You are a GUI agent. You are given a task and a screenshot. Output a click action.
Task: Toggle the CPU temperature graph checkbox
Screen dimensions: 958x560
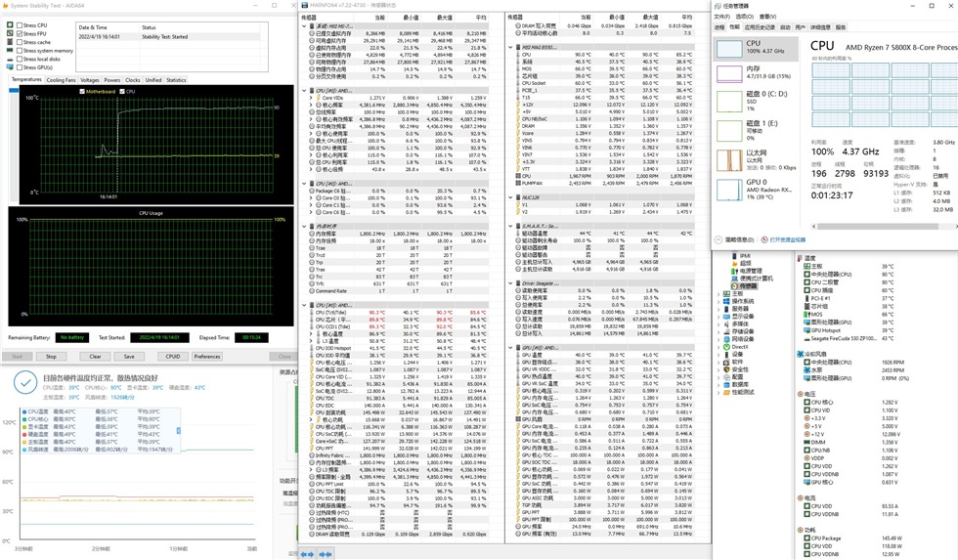[x=122, y=92]
